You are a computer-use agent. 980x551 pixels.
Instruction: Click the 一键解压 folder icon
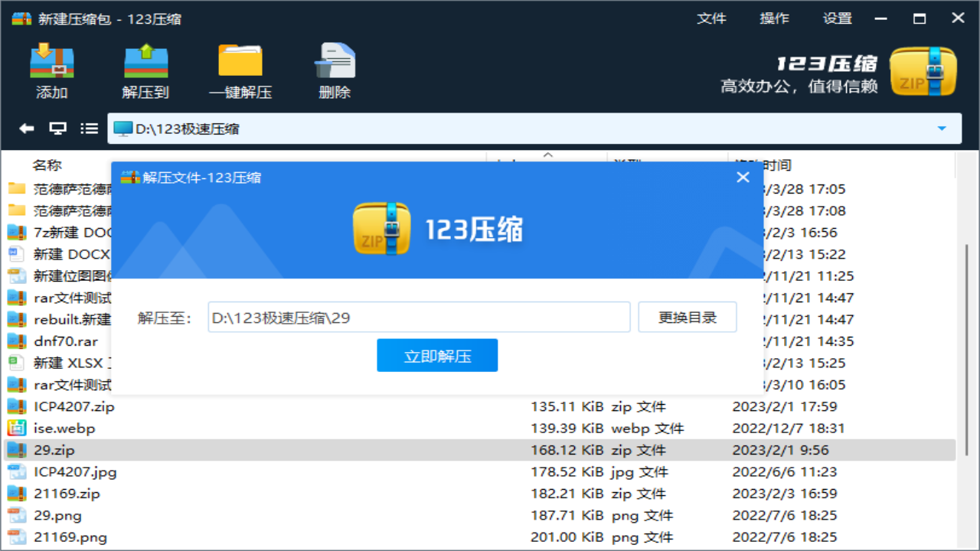pyautogui.click(x=240, y=61)
